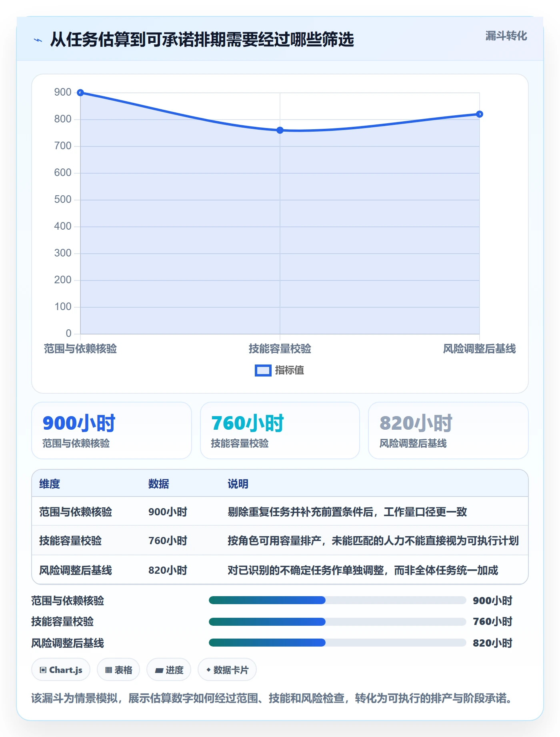Click the 760小时 table cell
This screenshot has width=560, height=737.
click(x=168, y=541)
